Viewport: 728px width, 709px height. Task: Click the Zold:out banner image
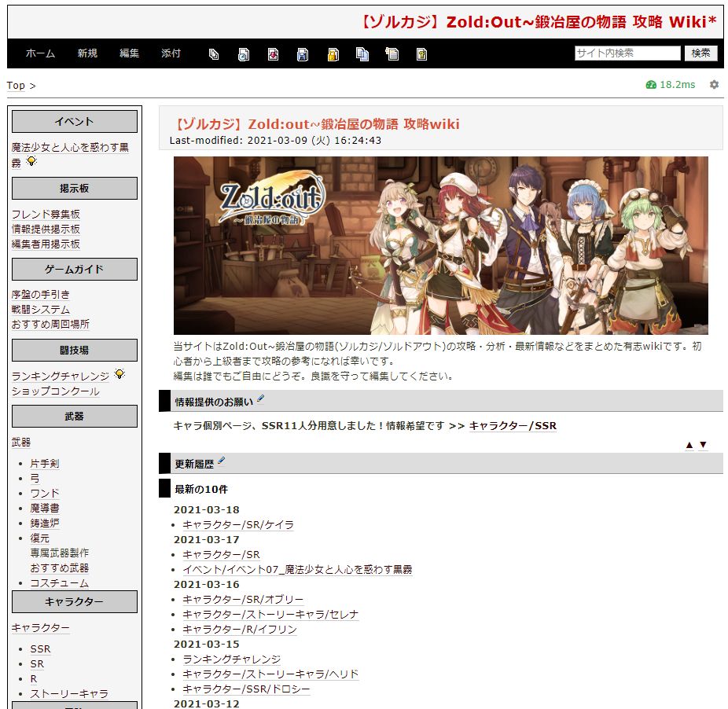[x=440, y=245]
